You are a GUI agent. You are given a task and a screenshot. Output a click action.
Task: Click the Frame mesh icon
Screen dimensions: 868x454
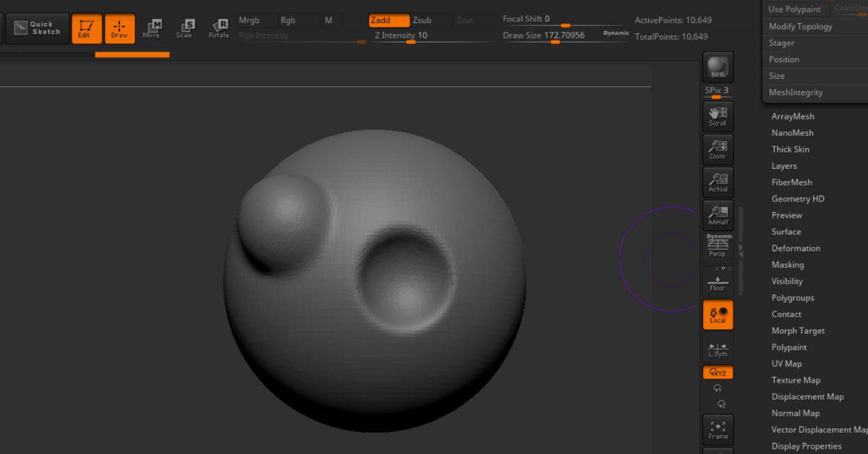pos(718,429)
